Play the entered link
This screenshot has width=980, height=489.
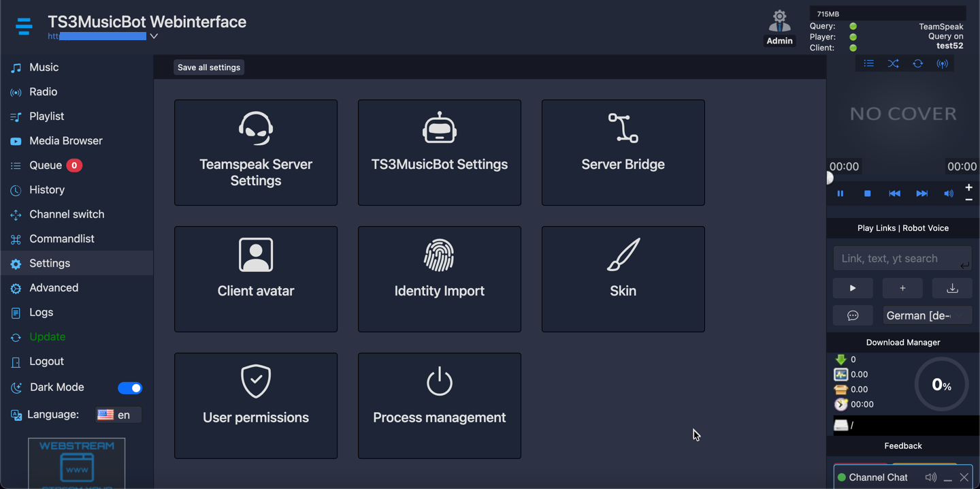[x=853, y=288]
